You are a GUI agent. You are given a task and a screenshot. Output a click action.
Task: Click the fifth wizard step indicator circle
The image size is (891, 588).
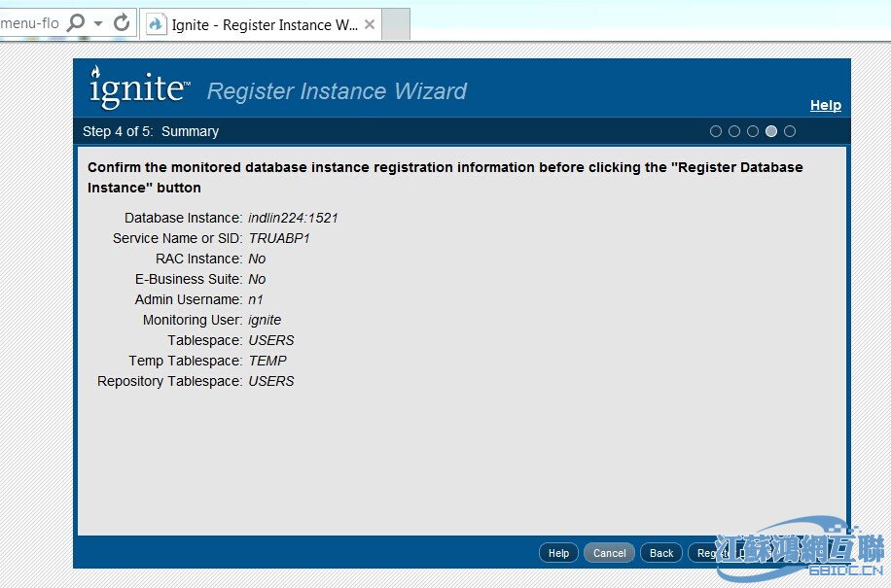point(790,131)
